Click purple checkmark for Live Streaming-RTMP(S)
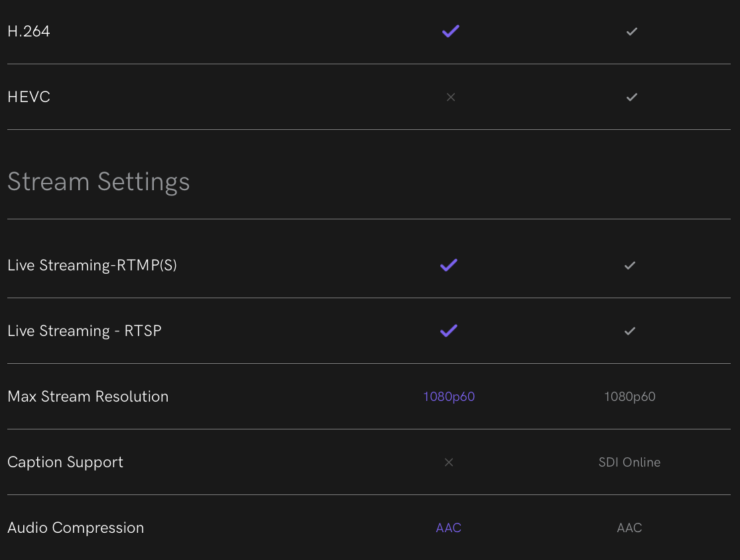The width and height of the screenshot is (740, 560). [449, 265]
